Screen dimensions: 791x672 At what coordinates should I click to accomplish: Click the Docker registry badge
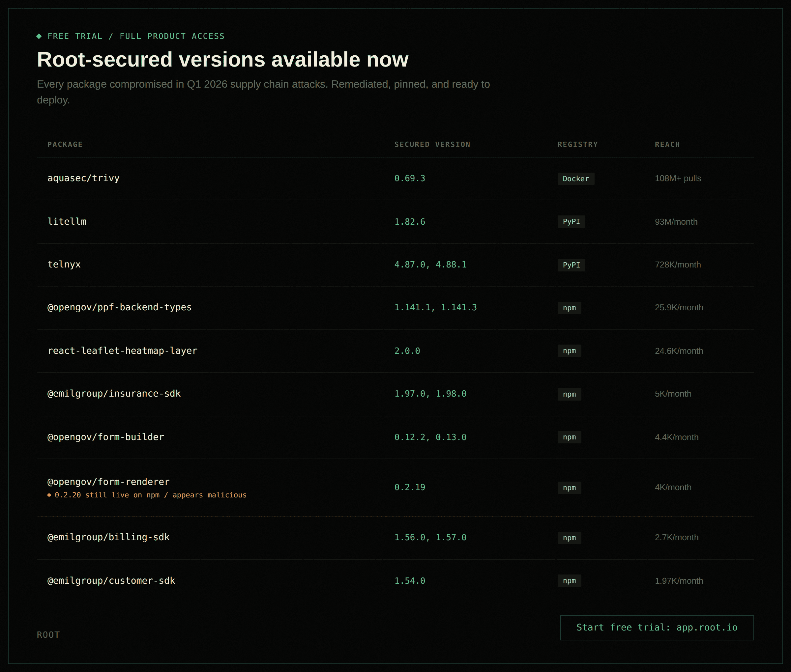[x=575, y=179]
